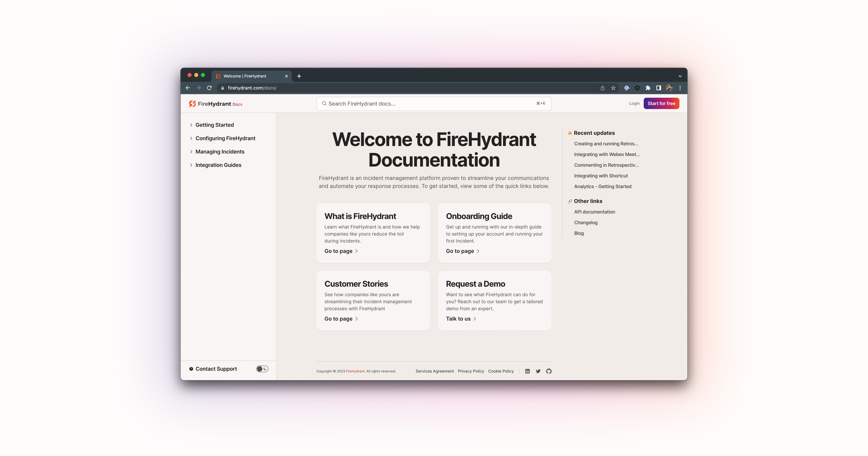The image size is (868, 456).
Task: Open the Twitter icon in footer
Action: click(538, 371)
